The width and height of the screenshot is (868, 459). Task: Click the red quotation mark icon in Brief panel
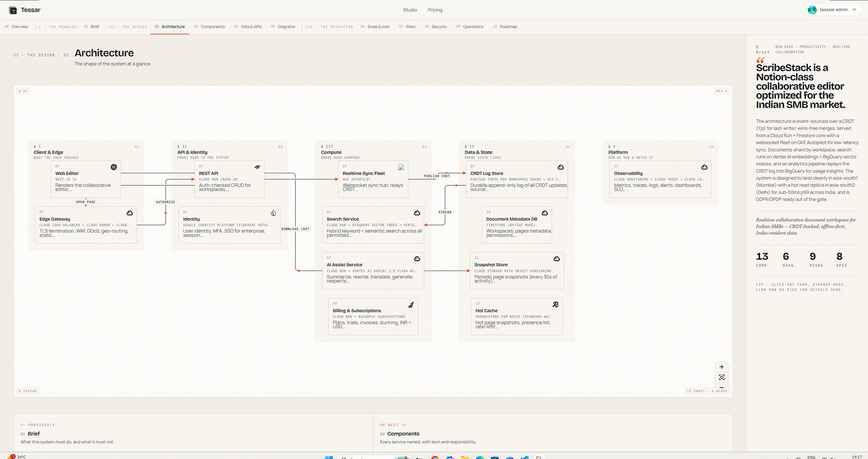tap(760, 60)
